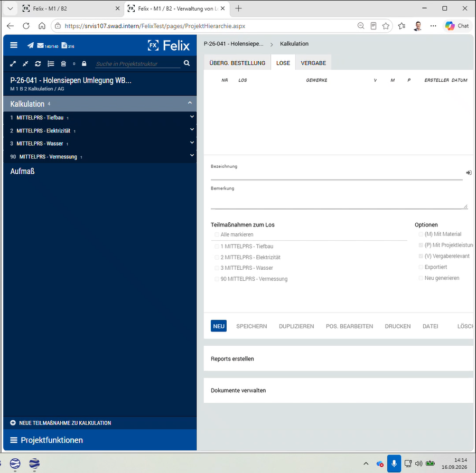The width and height of the screenshot is (476, 473).
Task: Collapse the Kalkulation section chevron
Action: click(190, 103)
